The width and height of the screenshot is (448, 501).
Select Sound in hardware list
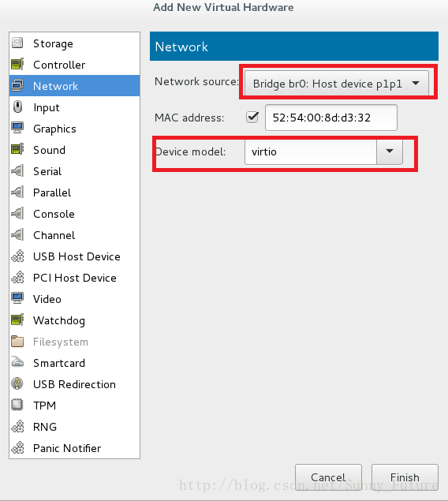74,150
